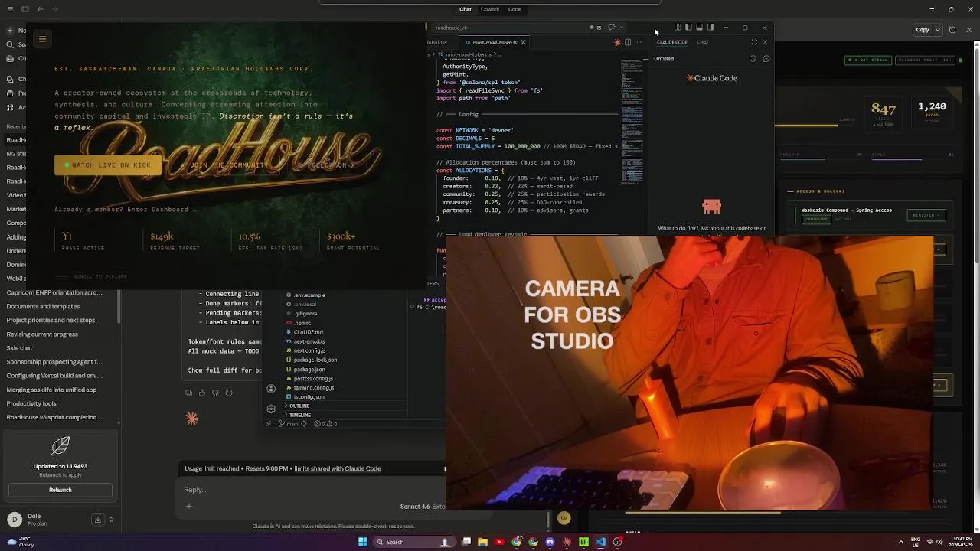The width and height of the screenshot is (980, 551).
Task: Open the VS Code accounts icon
Action: 271,389
